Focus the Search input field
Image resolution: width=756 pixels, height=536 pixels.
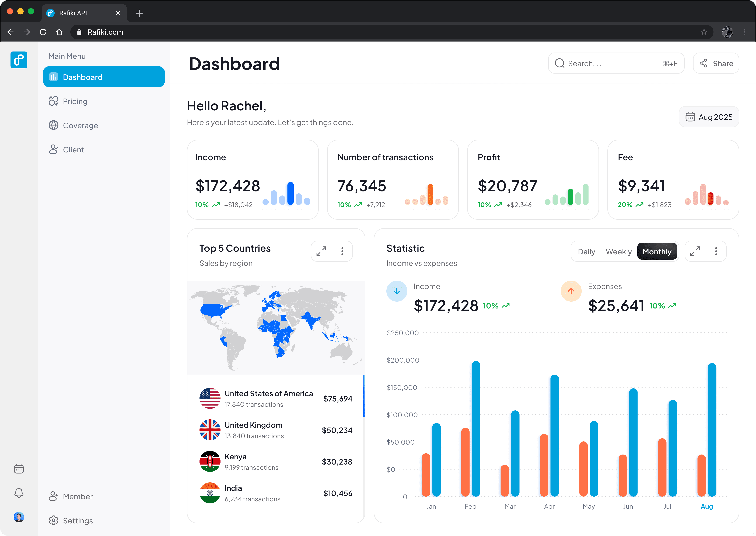[x=616, y=63]
